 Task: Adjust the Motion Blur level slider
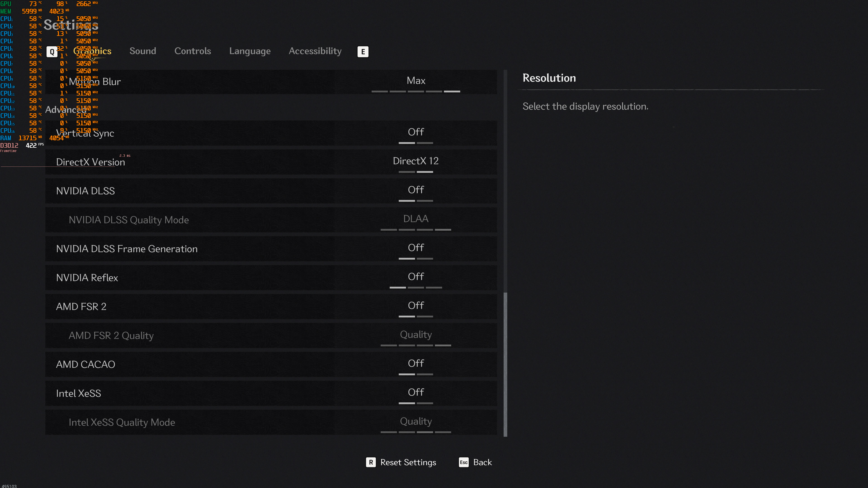[x=415, y=91]
